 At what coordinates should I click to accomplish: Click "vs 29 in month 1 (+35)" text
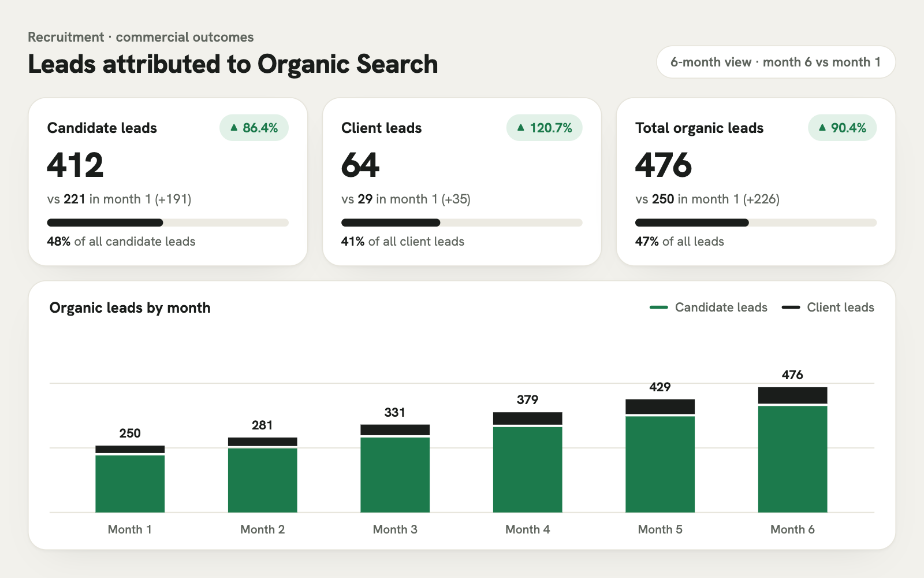tap(406, 199)
